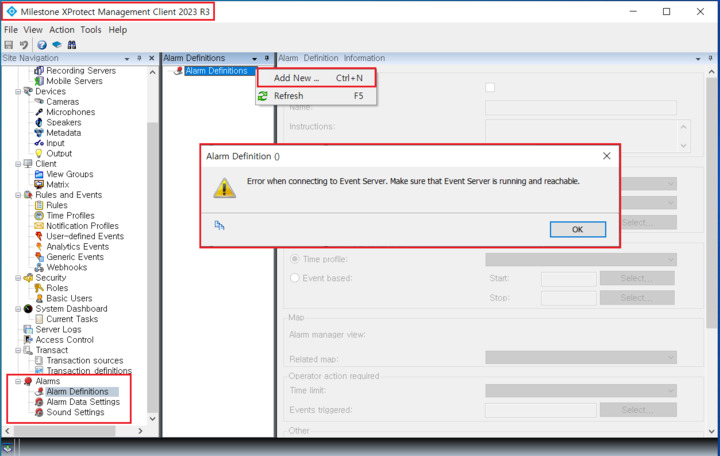Click the binoculars search icon in the toolbar
This screenshot has height=456, width=720.
click(x=72, y=45)
